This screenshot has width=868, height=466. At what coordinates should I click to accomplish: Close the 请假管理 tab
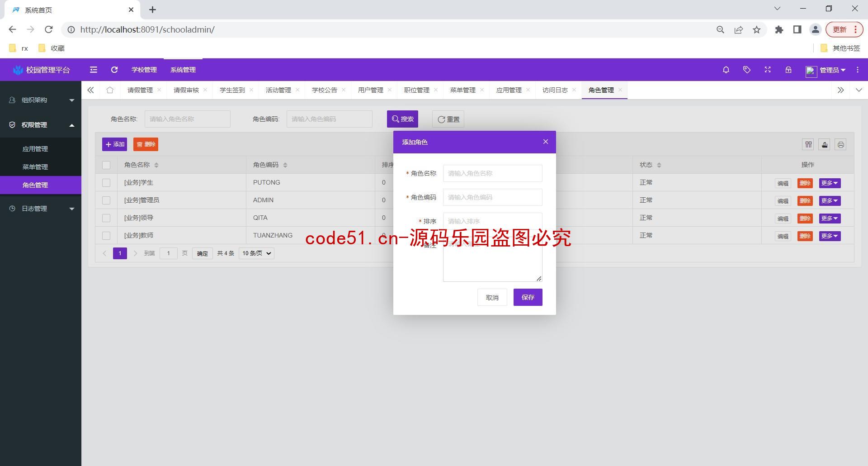click(159, 90)
